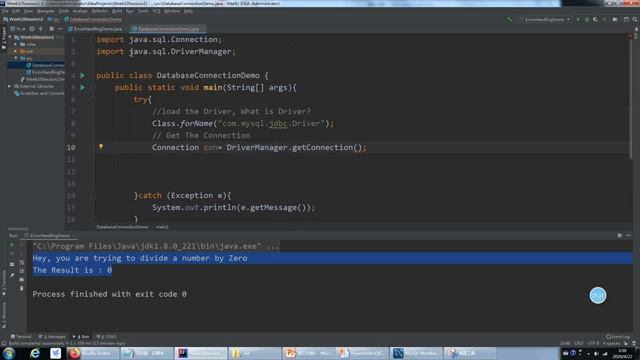This screenshot has width=640, height=360.
Task: Open run configuration dropdown ErrorHandlingDemo
Action: point(544,19)
